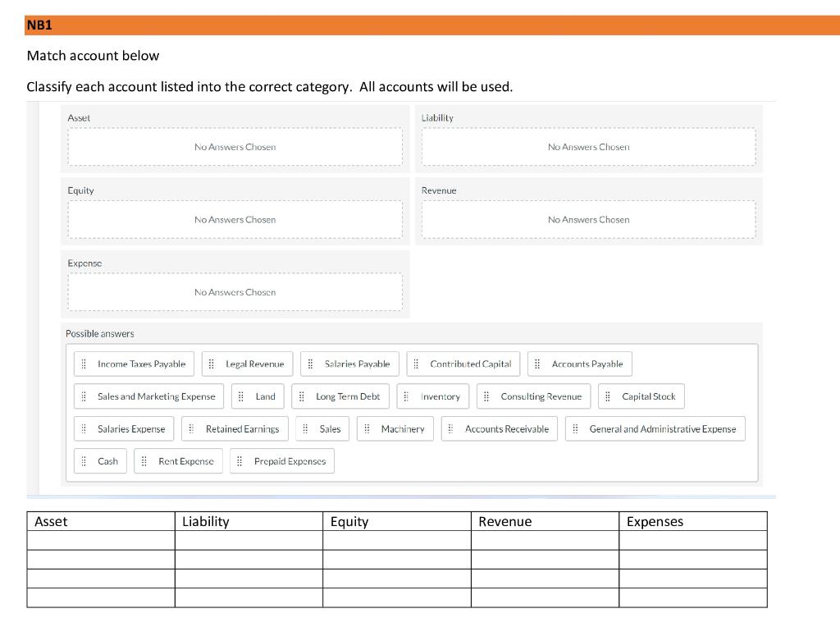This screenshot has height=627, width=840.
Task: Click the Revenue category drop zone
Action: coord(589,220)
